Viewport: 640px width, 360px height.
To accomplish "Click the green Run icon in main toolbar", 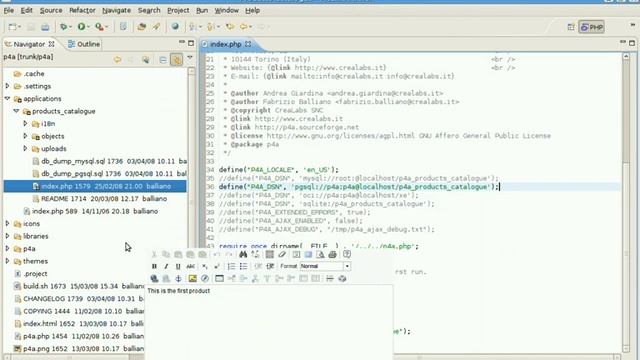I will pyautogui.click(x=82, y=27).
